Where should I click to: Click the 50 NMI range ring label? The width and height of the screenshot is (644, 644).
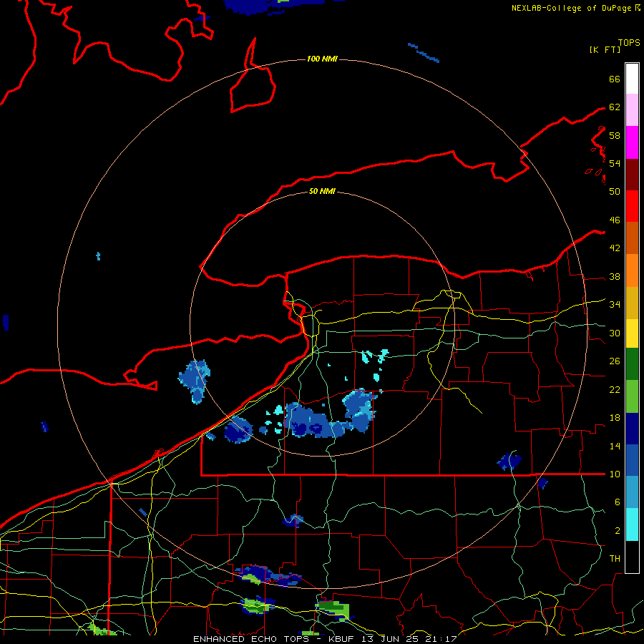(322, 191)
